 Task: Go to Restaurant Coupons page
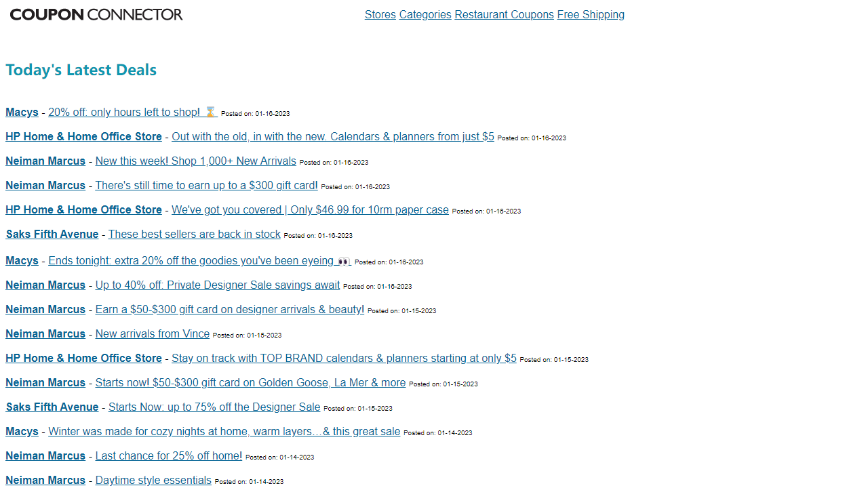pyautogui.click(x=504, y=14)
